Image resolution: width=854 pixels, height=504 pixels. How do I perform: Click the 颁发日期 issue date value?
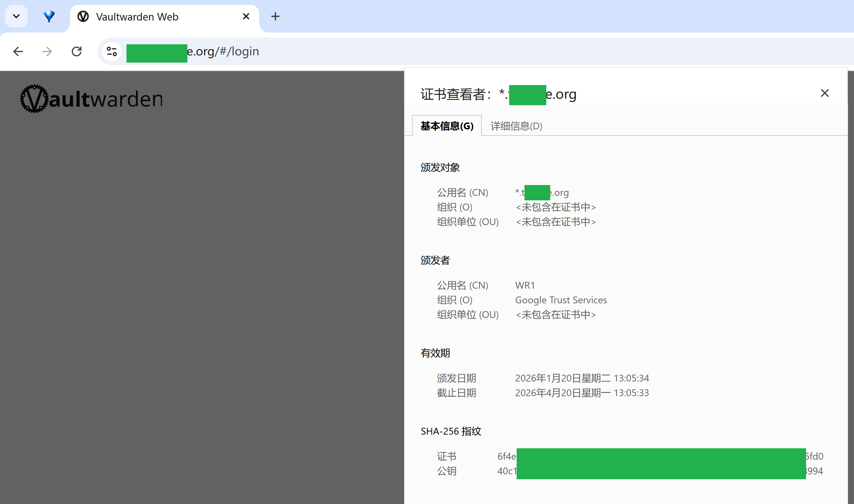[582, 378]
